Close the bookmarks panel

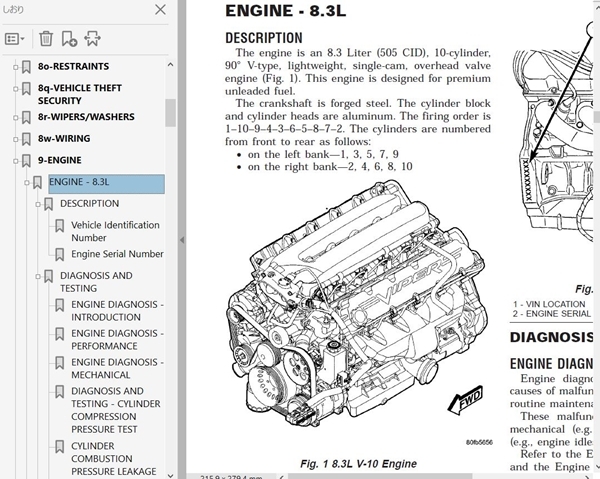click(160, 10)
